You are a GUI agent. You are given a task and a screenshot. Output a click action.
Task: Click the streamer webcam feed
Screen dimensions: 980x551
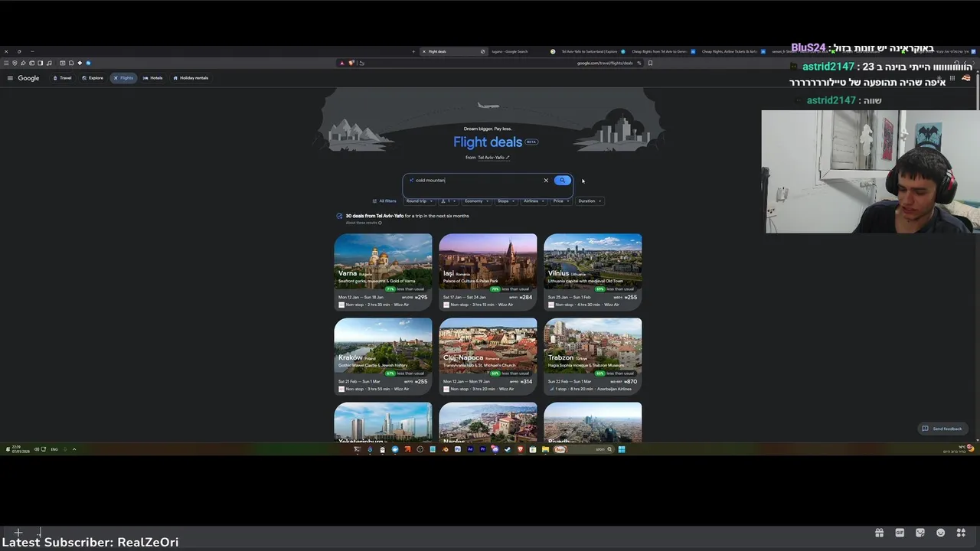coord(871,171)
